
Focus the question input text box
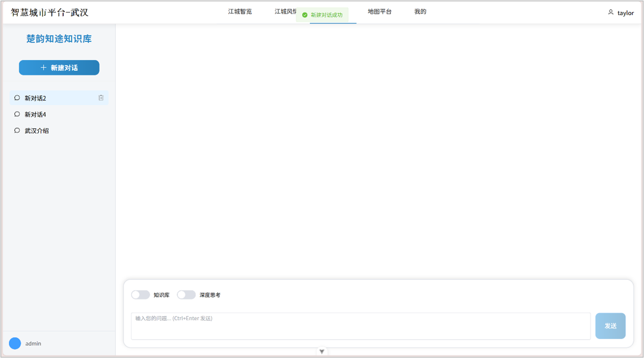[360, 326]
